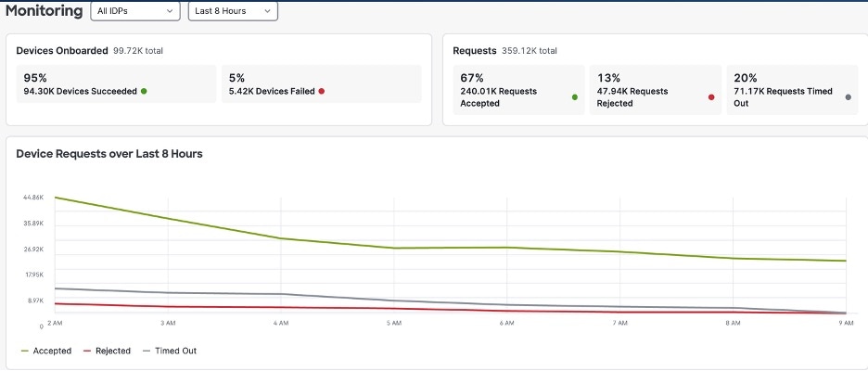Click gray dot in Requests Timed Out card

click(x=849, y=97)
